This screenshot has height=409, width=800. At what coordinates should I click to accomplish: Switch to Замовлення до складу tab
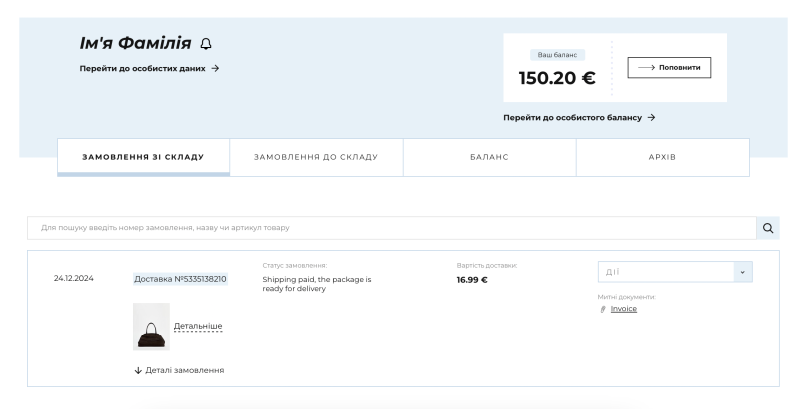[316, 157]
